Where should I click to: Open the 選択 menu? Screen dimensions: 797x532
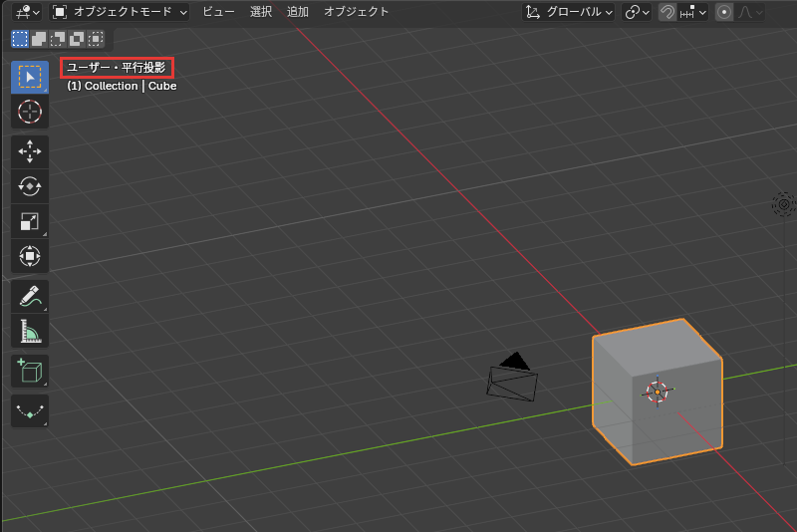point(261,12)
